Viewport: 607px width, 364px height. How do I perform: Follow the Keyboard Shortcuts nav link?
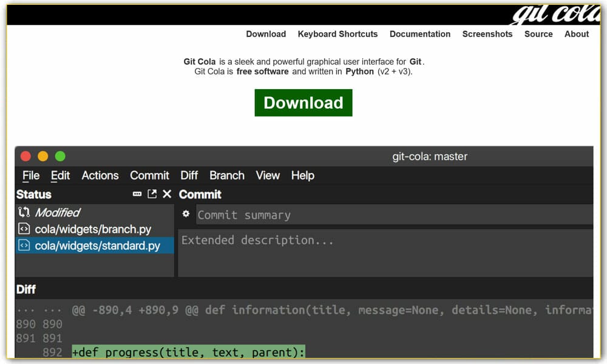(x=337, y=34)
